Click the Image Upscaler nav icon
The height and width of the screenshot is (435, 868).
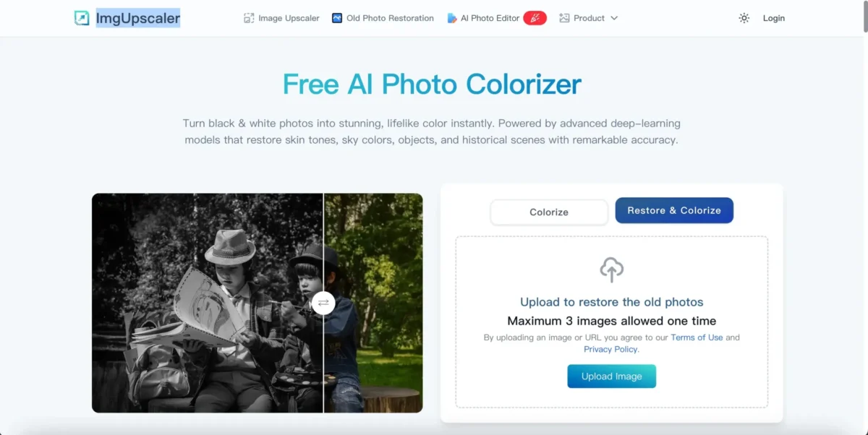pyautogui.click(x=249, y=18)
